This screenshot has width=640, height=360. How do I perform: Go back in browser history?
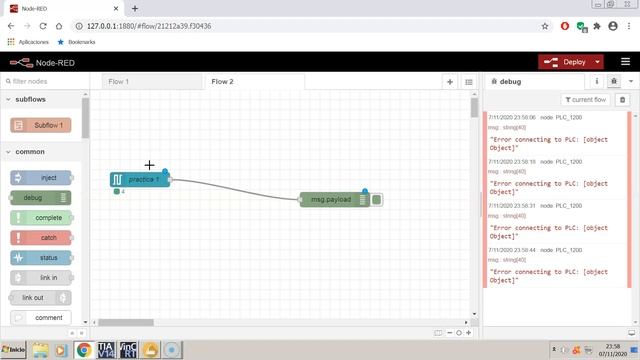(11, 26)
